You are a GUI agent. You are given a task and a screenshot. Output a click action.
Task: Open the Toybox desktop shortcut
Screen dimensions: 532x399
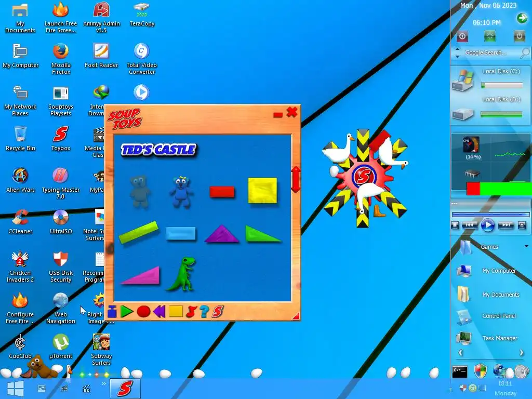[x=61, y=138]
